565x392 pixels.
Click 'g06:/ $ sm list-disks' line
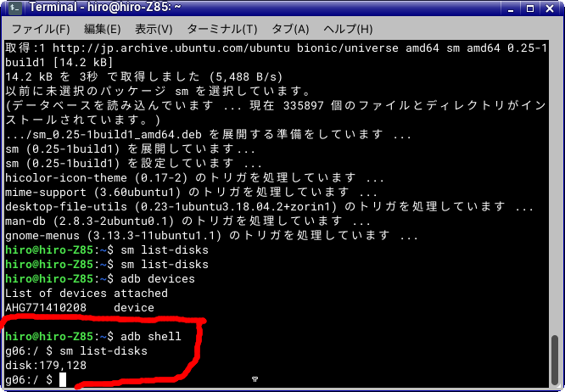point(76,350)
